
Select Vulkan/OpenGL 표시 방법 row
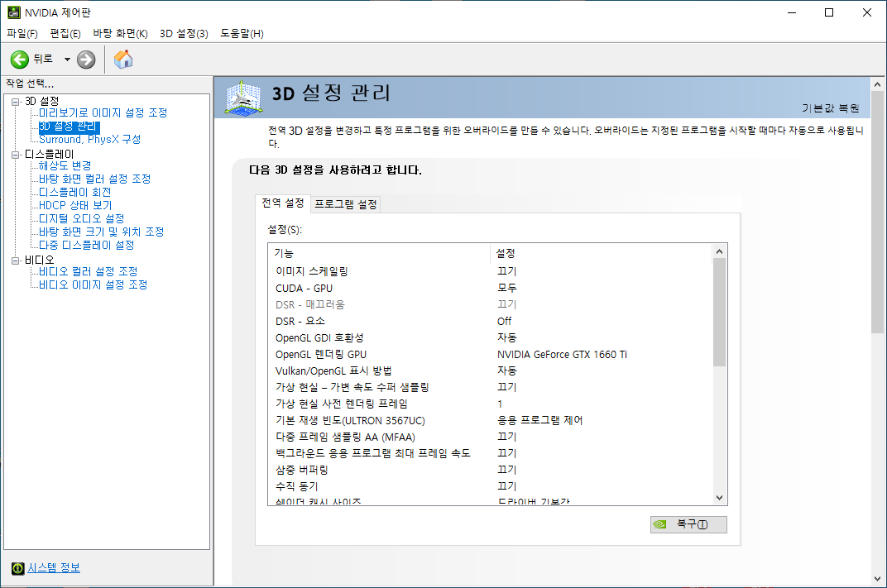click(x=491, y=370)
